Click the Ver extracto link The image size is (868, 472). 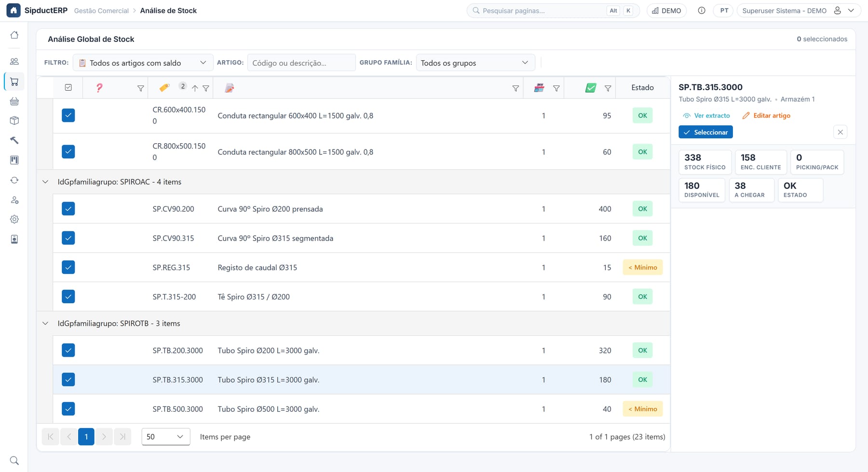706,116
